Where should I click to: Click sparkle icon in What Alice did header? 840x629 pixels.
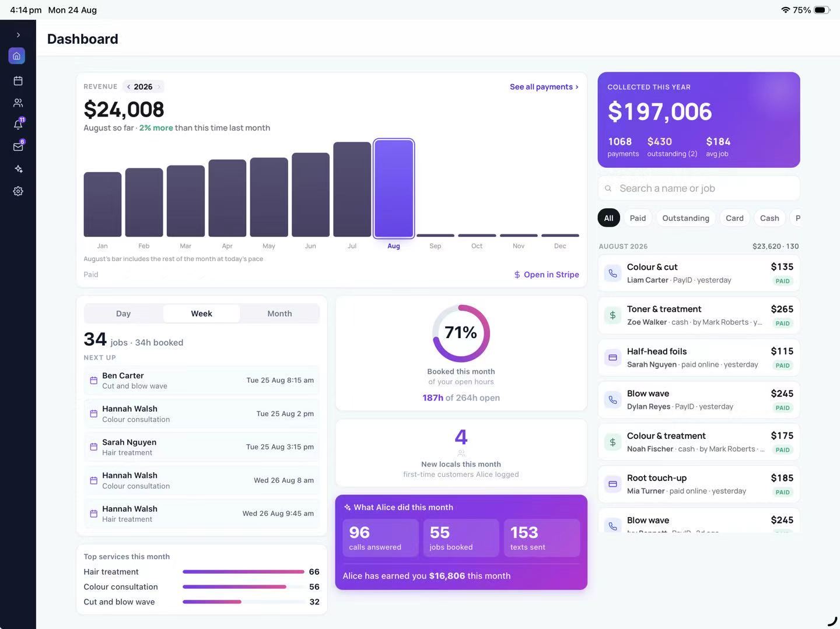[x=347, y=508]
